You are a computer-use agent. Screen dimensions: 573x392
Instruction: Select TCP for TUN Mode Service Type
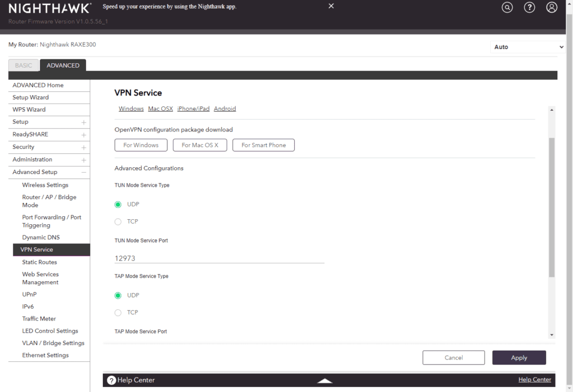pyautogui.click(x=118, y=222)
